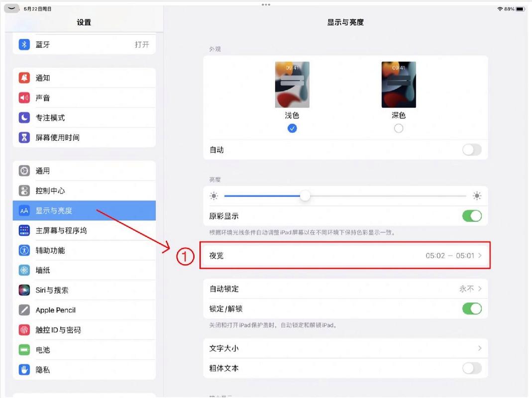532x398 pixels.
Task: Tap the 设置 sidebar title
Action: coord(84,22)
